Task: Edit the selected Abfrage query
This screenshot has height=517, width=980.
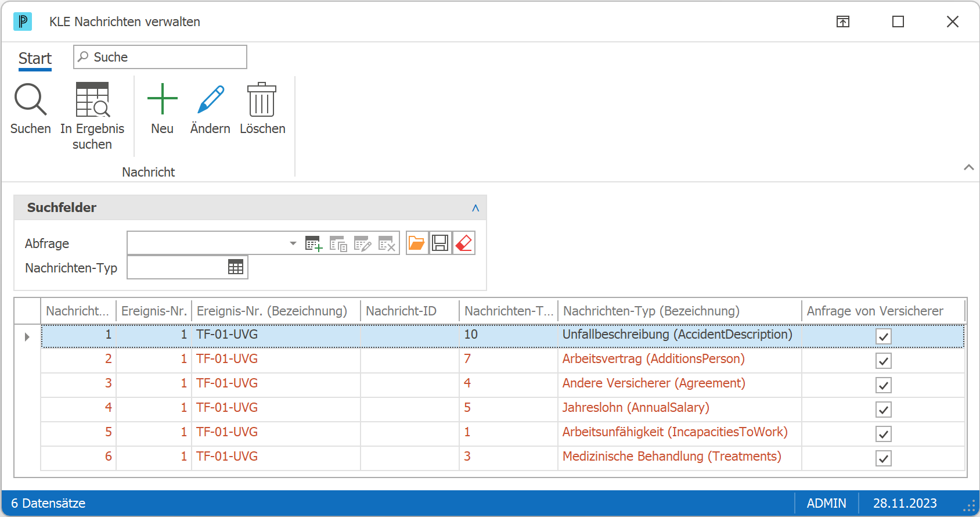Action: coord(362,243)
